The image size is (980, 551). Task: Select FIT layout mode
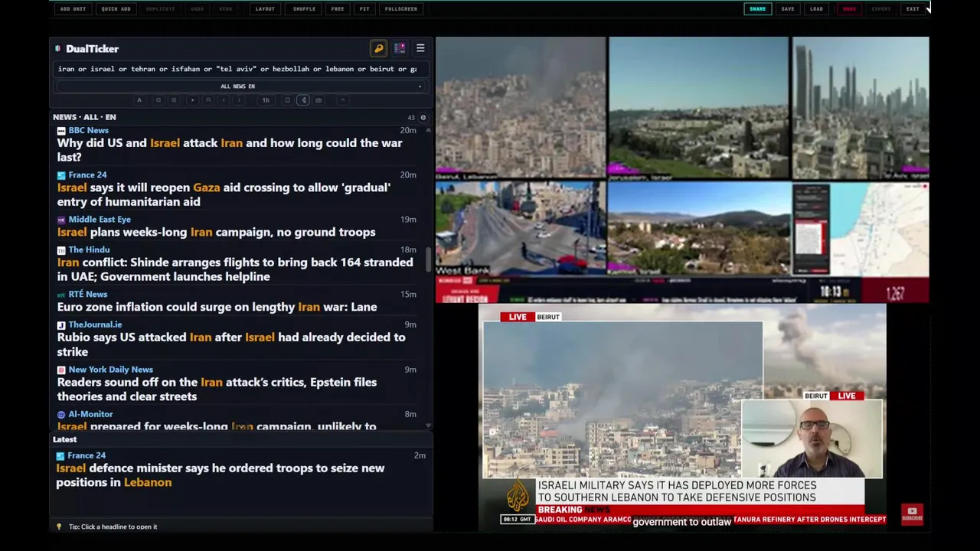coord(364,9)
